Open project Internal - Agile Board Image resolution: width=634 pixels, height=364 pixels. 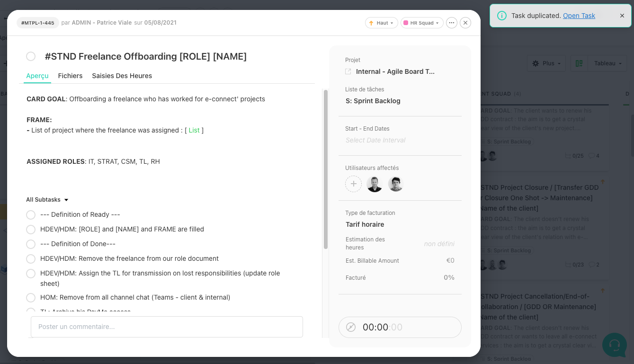click(395, 71)
